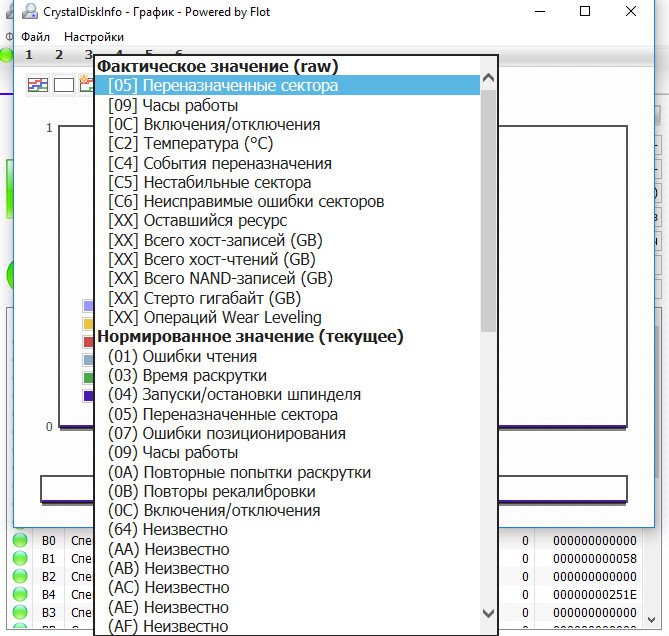Pick [C2] Температура (°C) from list
This screenshot has width=669, height=636.
click(287, 144)
